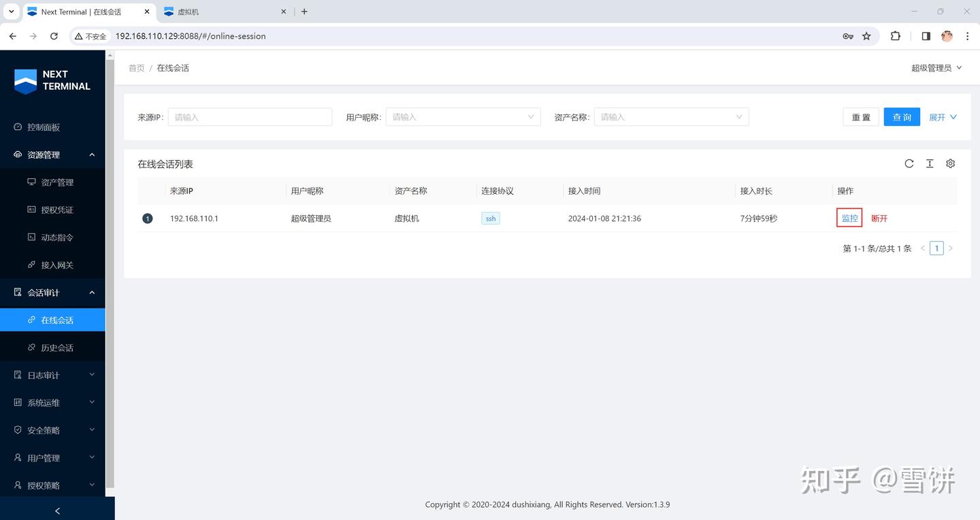This screenshot has height=520, width=980.
Task: Open the tab search dropdown arrow
Action: click(x=11, y=12)
